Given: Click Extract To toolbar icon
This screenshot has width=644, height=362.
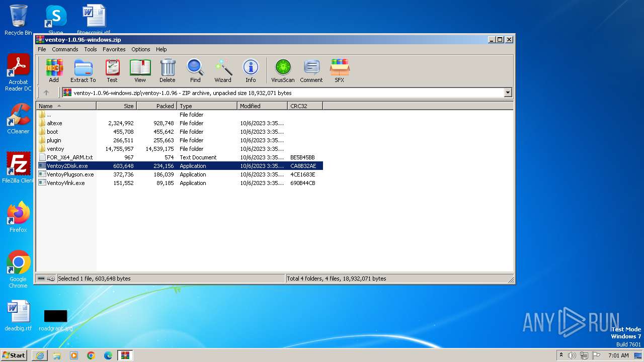Looking at the screenshot, I should pos(83,70).
